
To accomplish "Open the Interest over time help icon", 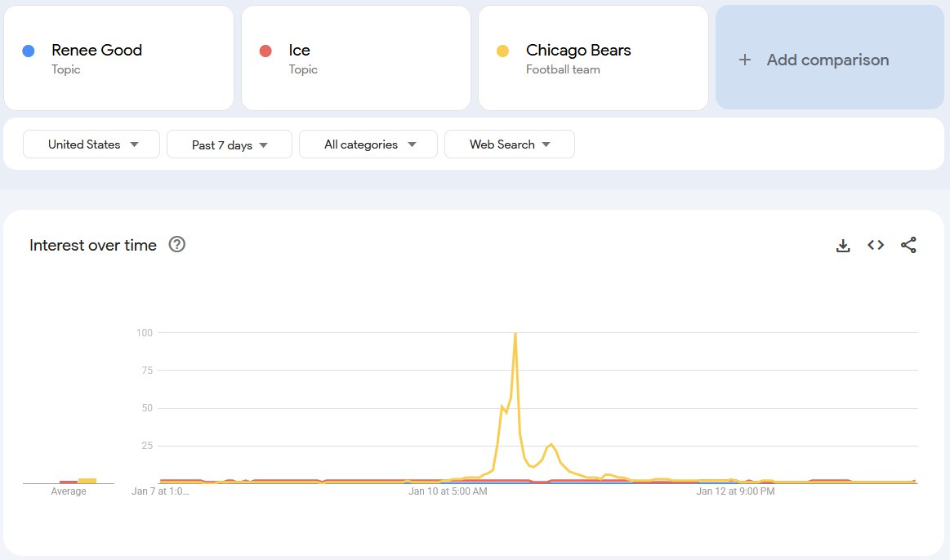I will (x=177, y=244).
